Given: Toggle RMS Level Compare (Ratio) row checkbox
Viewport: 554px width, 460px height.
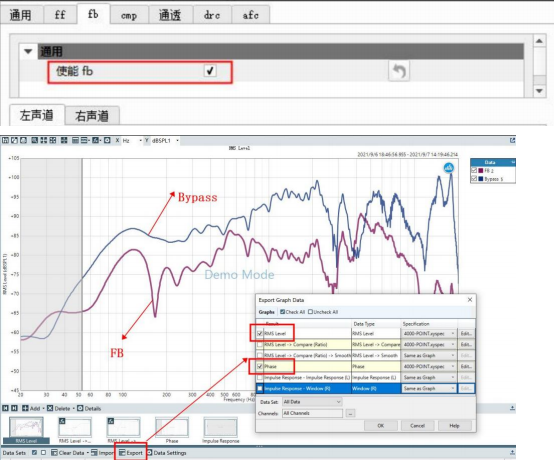Looking at the screenshot, I should (260, 344).
